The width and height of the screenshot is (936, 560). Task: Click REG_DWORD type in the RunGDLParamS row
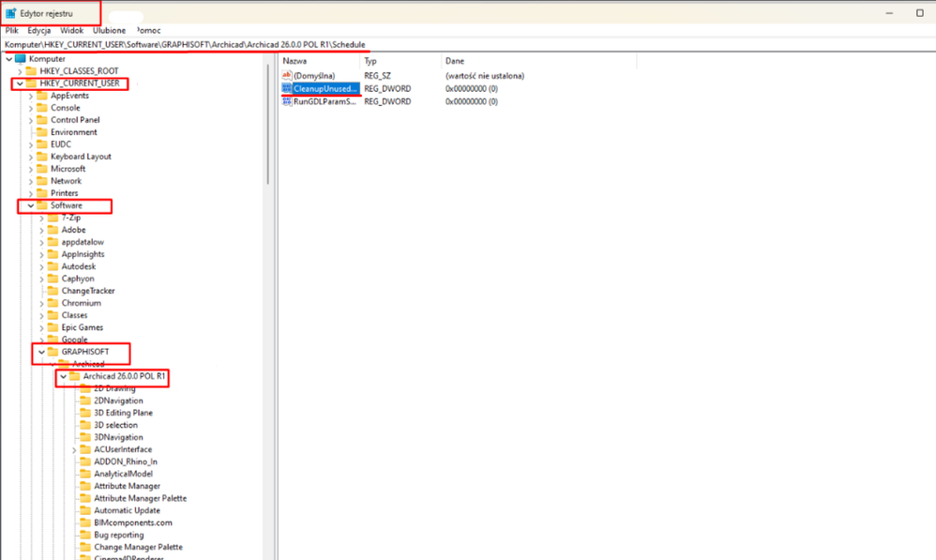pos(387,101)
